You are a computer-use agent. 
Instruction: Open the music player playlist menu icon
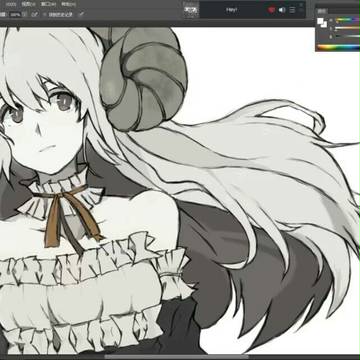point(292,10)
